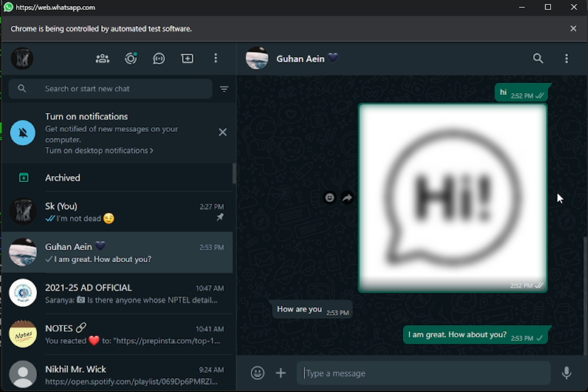This screenshot has height=392, width=588.
Task: Click the plus attach icon
Action: (x=281, y=373)
